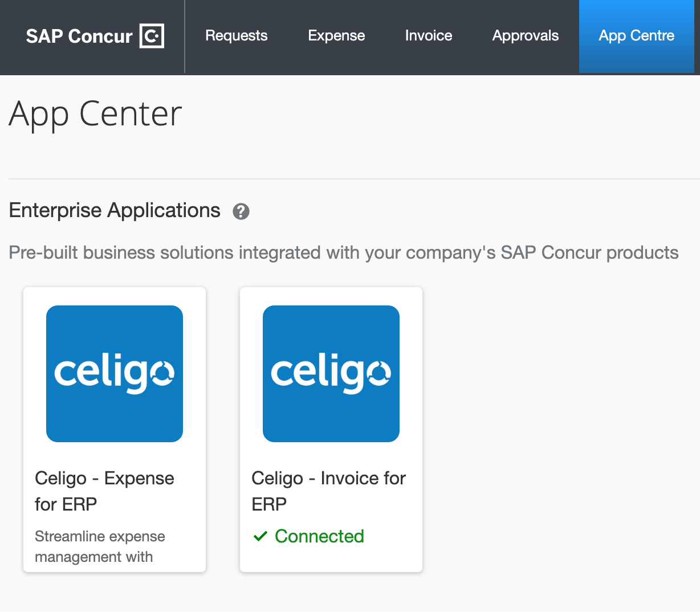Open the Celigo - Expense for ERP title
The height and width of the screenshot is (612, 700).
click(x=104, y=491)
